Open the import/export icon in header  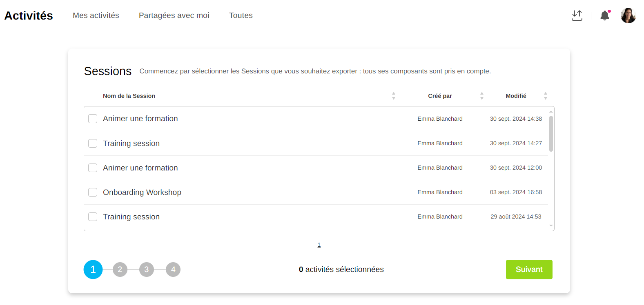coord(577,15)
